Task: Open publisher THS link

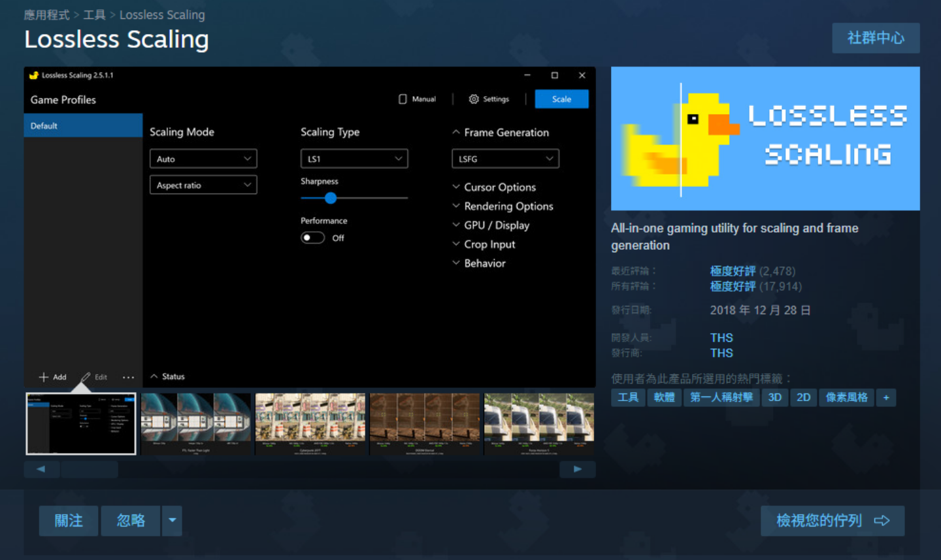Action: [721, 353]
